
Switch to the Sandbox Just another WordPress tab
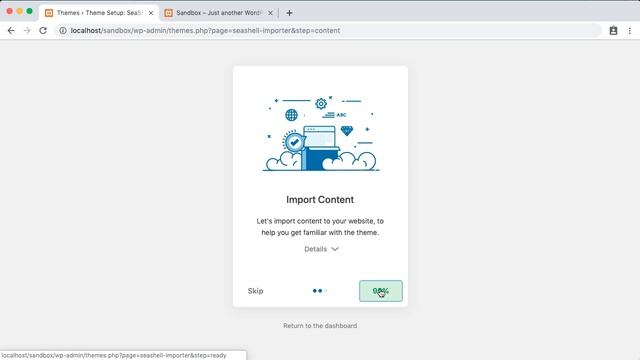pos(218,13)
